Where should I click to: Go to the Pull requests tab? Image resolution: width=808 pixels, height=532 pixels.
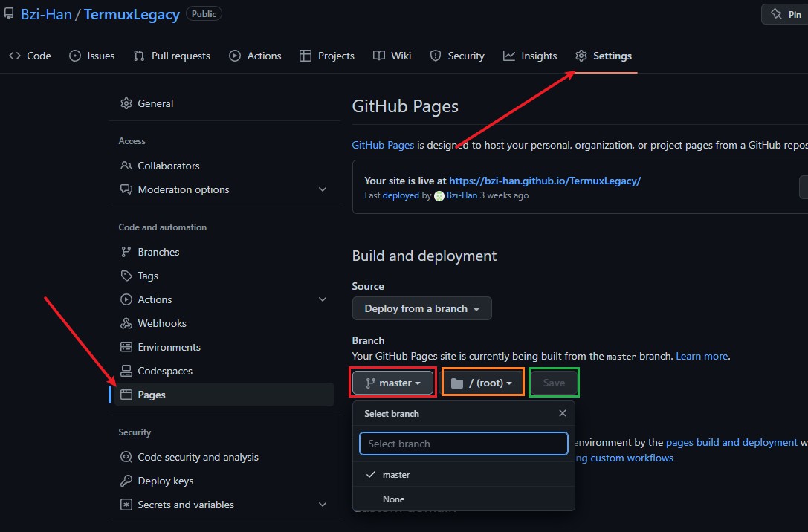172,56
